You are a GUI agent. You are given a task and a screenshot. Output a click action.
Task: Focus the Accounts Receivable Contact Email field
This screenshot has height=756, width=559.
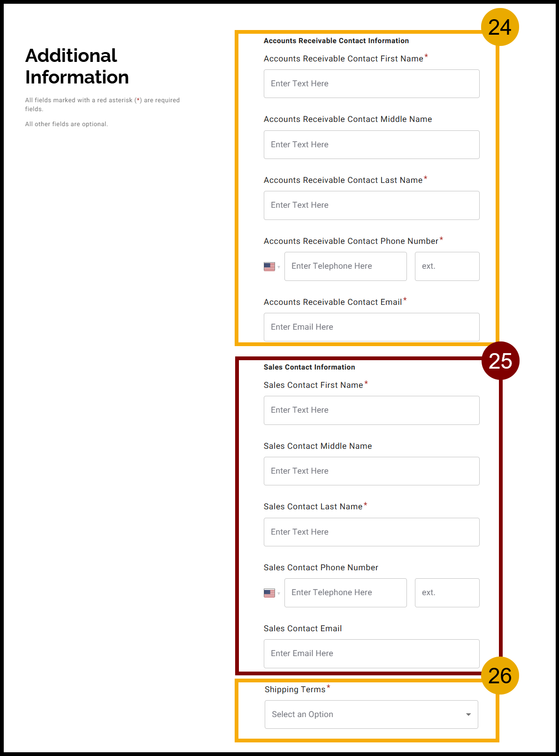click(x=371, y=327)
